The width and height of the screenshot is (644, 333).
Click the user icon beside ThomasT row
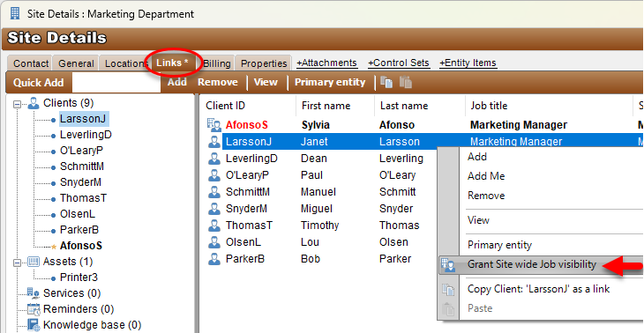(x=213, y=226)
